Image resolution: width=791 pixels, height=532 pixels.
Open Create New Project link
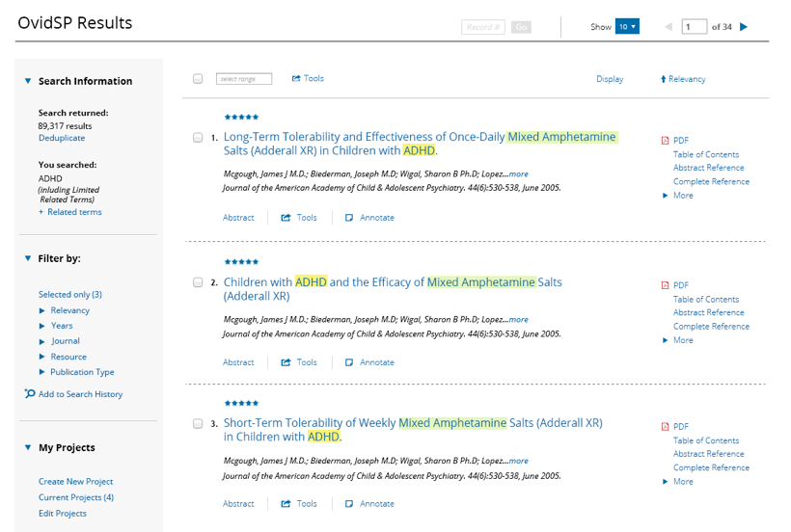click(75, 482)
